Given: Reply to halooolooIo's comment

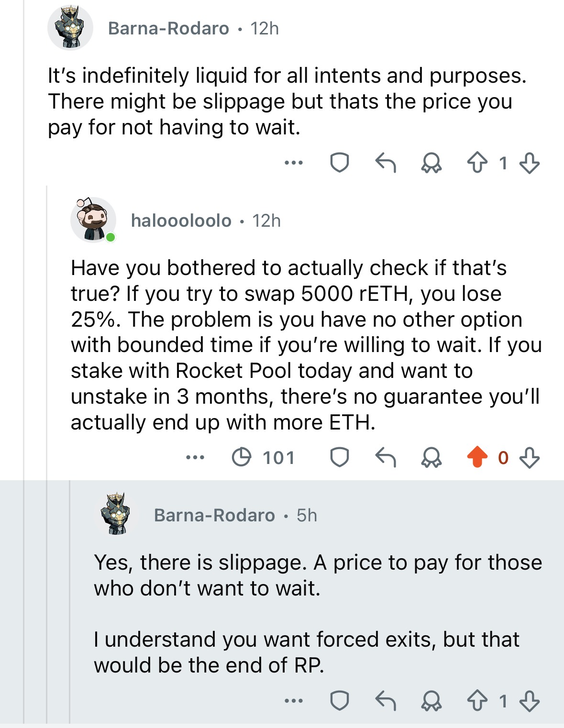Looking at the screenshot, I should click(x=386, y=457).
